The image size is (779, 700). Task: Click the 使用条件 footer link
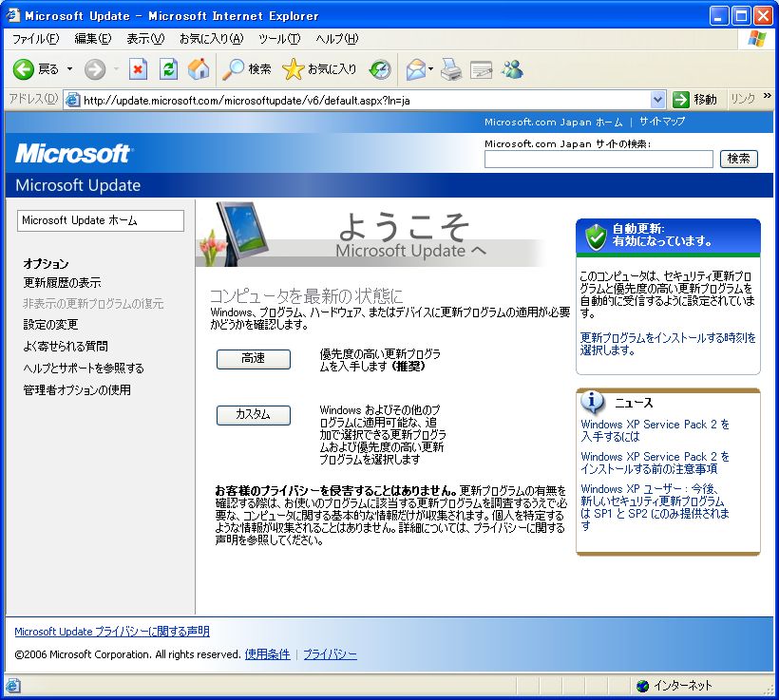click(x=267, y=654)
